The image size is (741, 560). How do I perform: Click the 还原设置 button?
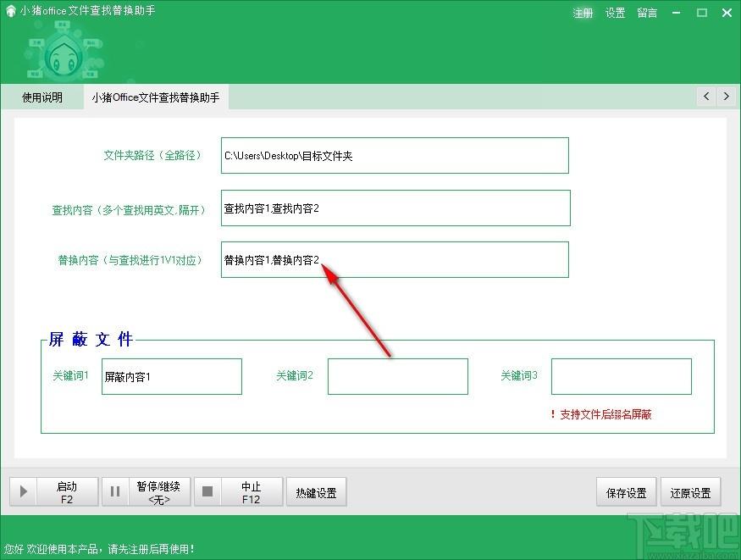click(x=690, y=492)
